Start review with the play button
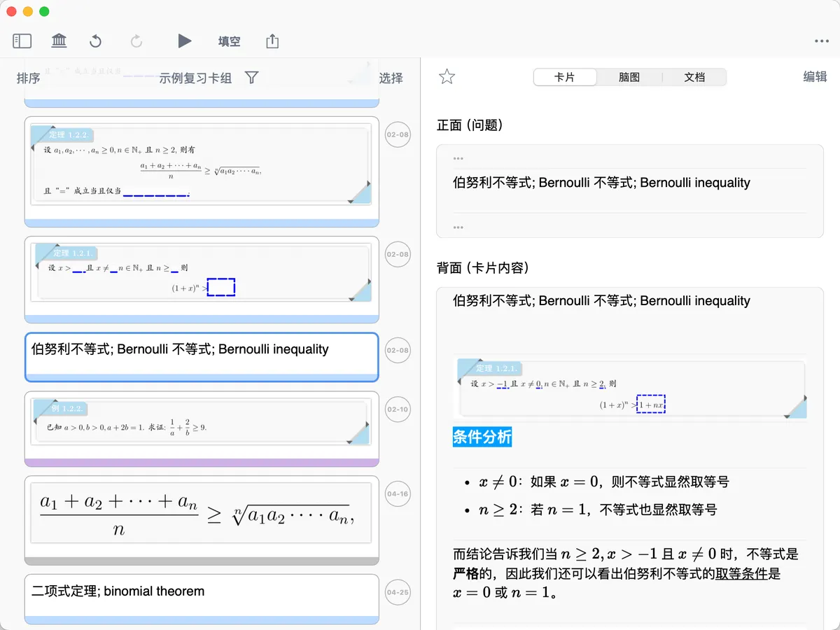This screenshot has height=630, width=840. pos(185,41)
